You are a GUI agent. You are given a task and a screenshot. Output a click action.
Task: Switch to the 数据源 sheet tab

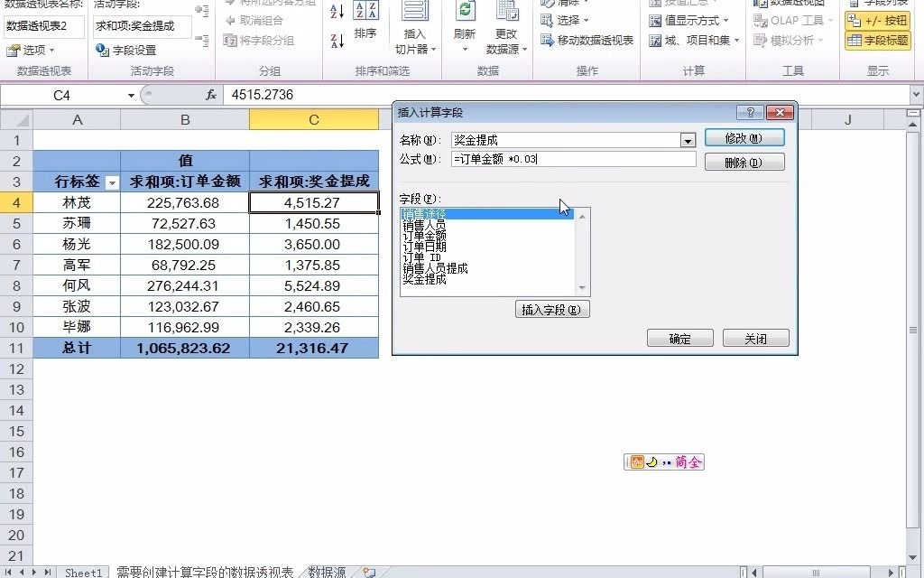coord(325,572)
